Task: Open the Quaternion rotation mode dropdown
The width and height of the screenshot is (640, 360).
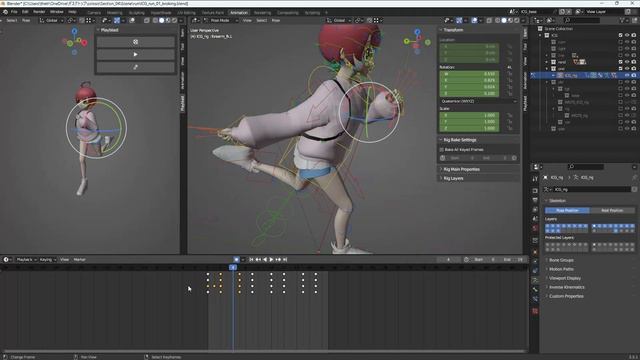Action: tap(478, 101)
